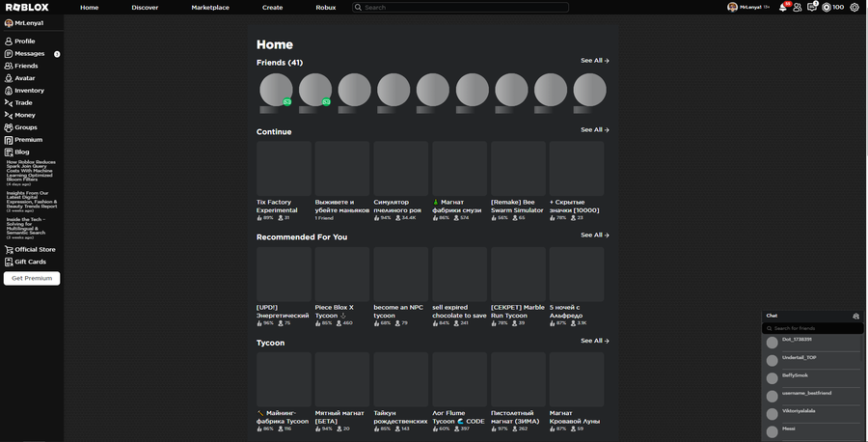
Task: Click the Get Premium button
Action: 32,278
